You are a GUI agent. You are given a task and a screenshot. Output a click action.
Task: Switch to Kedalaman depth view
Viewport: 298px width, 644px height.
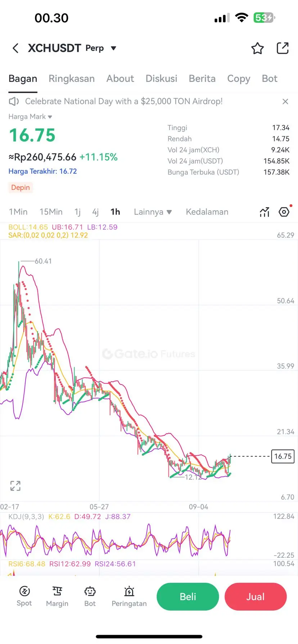point(207,212)
